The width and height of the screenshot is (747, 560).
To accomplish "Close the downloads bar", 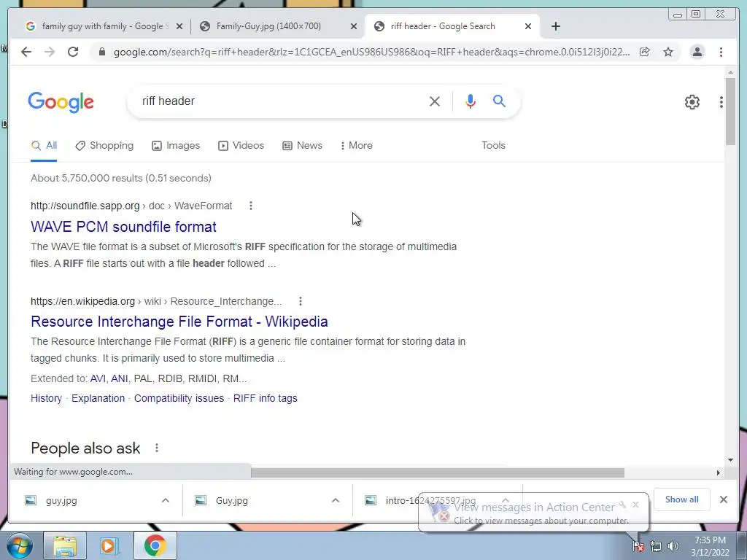I will (723, 499).
